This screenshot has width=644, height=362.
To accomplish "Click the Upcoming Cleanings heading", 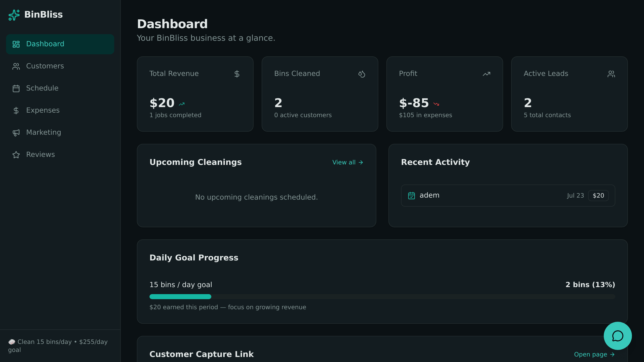I will point(196,162).
